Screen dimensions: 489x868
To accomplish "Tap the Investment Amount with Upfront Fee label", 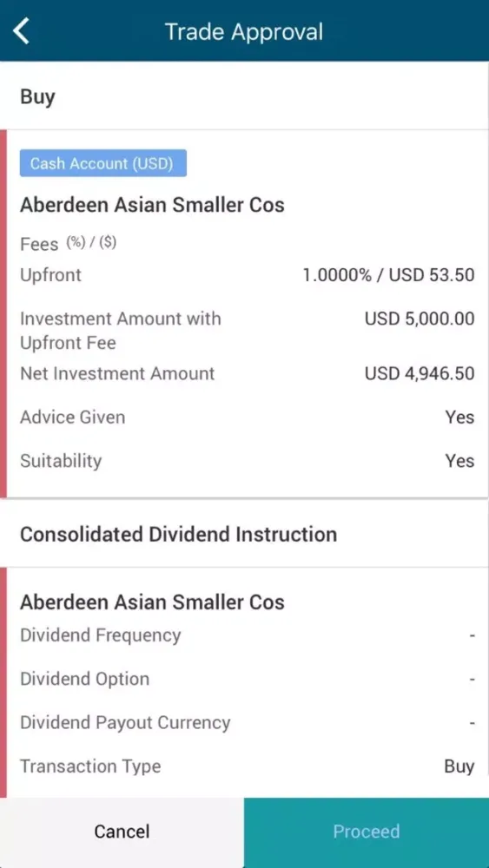I will (x=121, y=331).
